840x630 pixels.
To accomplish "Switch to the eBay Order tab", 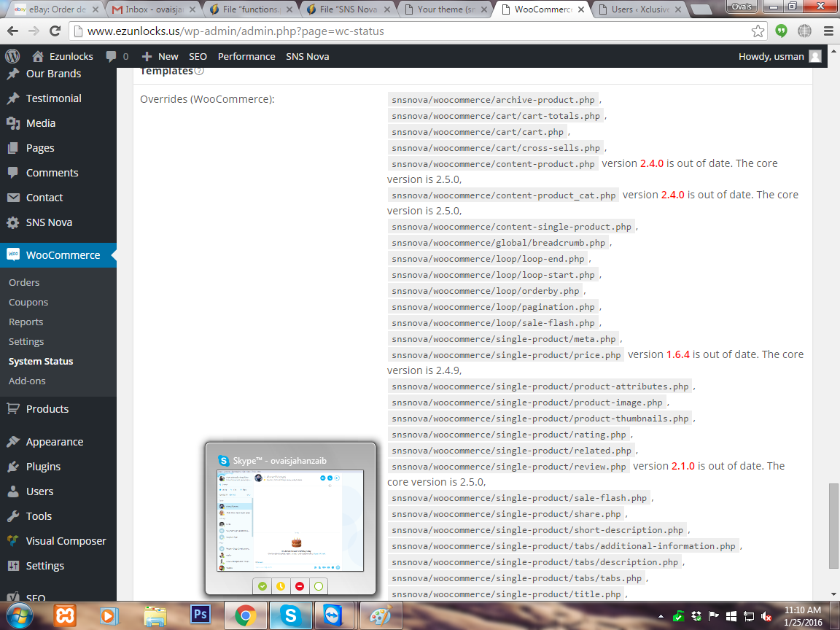I will coord(51,9).
